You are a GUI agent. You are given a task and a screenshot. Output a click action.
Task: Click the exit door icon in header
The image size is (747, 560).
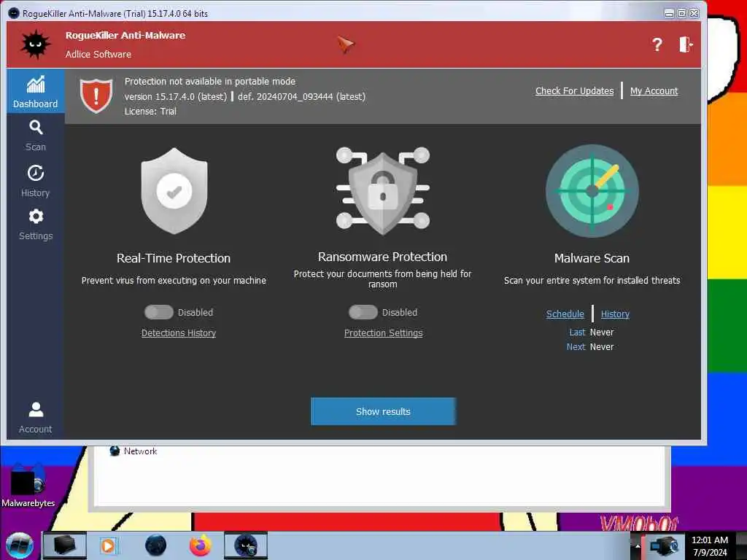click(686, 44)
